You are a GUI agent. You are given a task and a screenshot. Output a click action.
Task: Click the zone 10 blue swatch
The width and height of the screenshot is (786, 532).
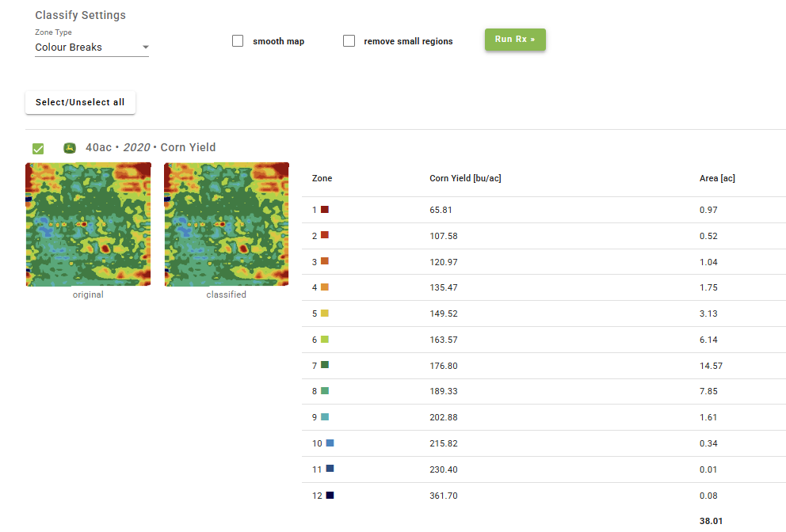(x=330, y=443)
